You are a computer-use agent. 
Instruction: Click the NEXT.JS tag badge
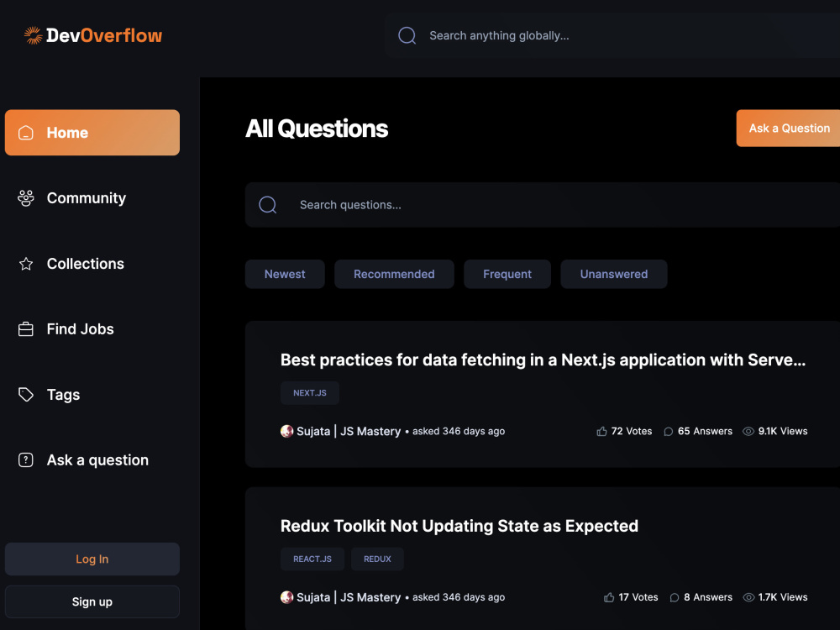click(310, 393)
